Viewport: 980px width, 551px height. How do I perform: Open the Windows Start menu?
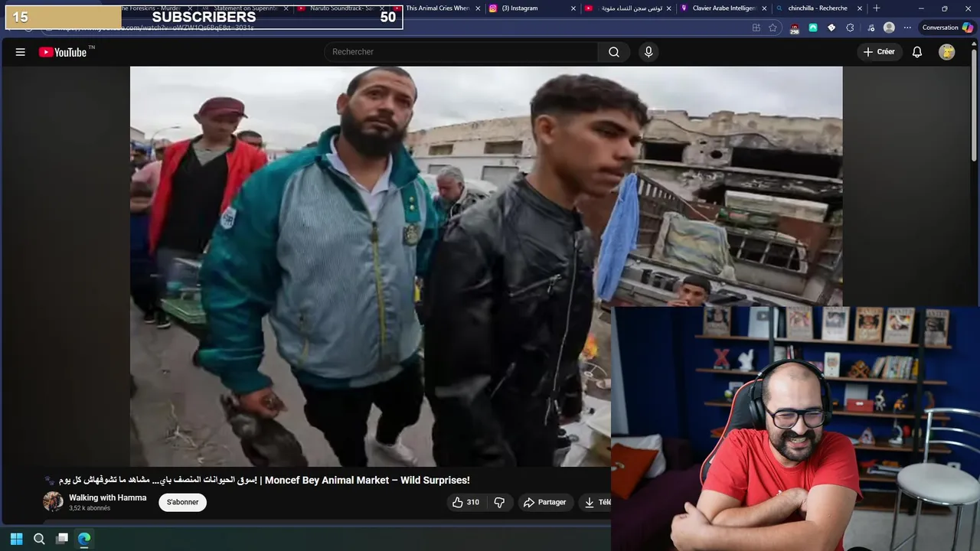coord(16,539)
